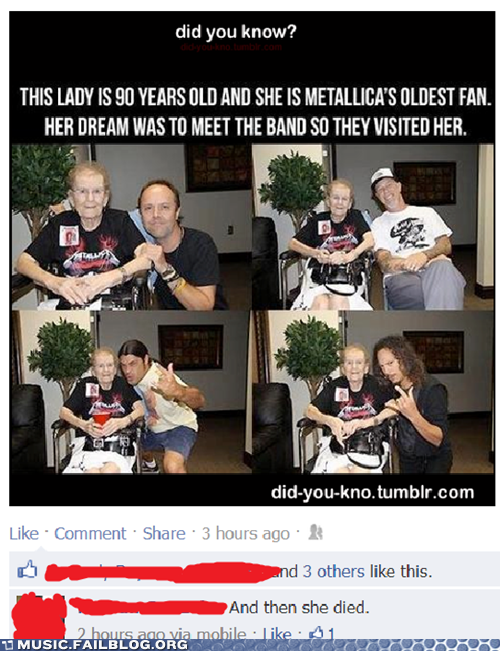Open the '3 hours ago' post timestamp
This screenshot has width=500, height=651.
[x=245, y=534]
